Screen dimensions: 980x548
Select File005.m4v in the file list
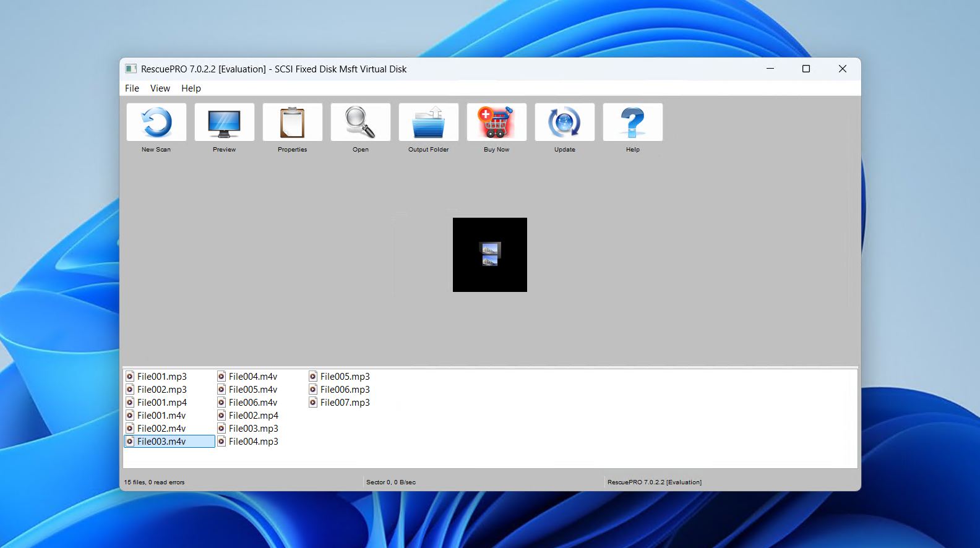pyautogui.click(x=253, y=390)
